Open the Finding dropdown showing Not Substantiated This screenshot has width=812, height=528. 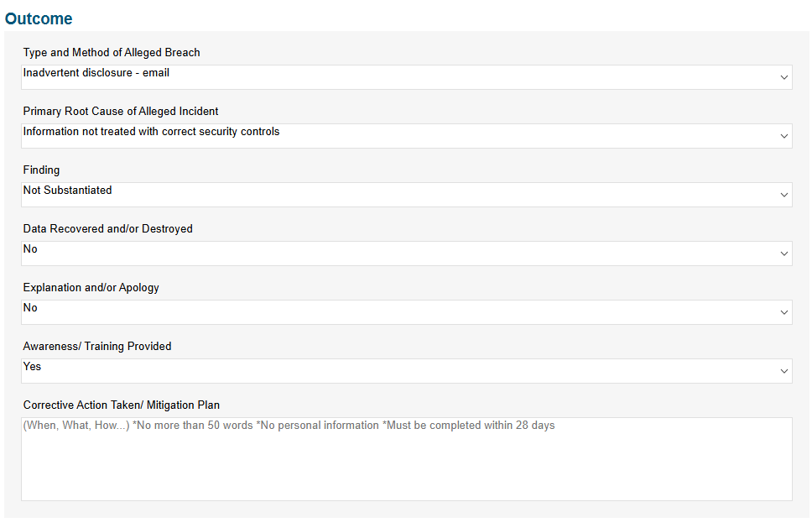[x=407, y=195]
